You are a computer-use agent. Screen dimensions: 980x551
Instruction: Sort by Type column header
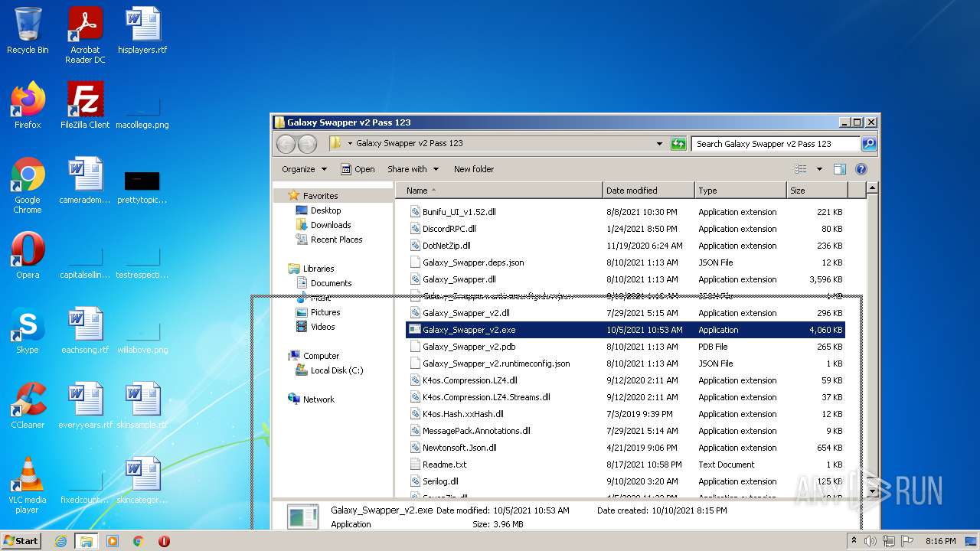tap(741, 191)
